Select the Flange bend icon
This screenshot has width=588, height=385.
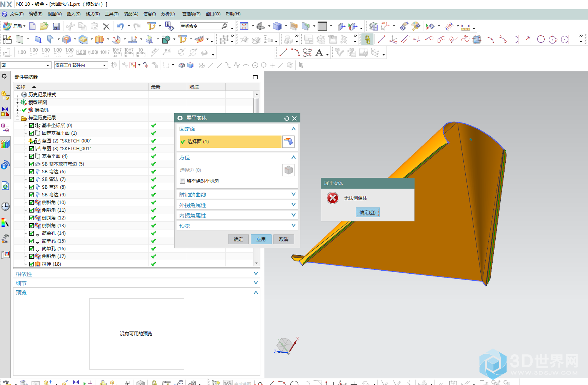pos(50,39)
